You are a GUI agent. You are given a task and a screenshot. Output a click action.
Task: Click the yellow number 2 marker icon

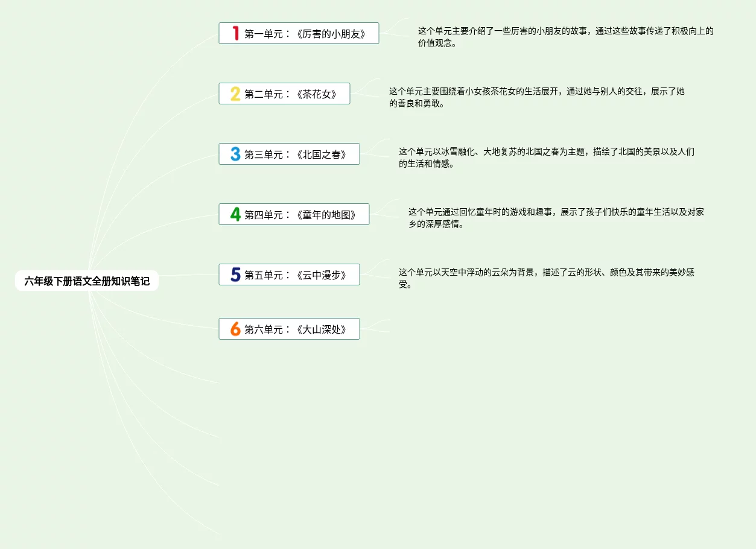coord(235,94)
